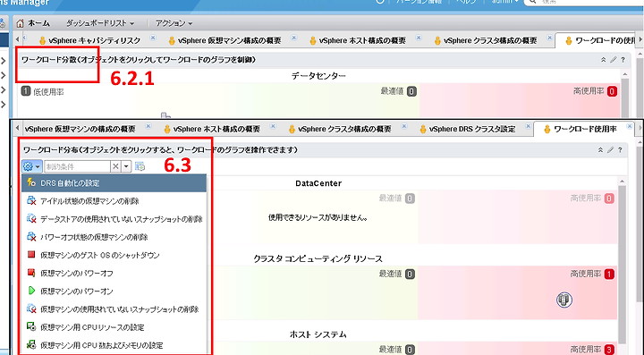Click 高使用率 badge 3 for ホスト システム
The image size is (644, 355).
[609, 350]
